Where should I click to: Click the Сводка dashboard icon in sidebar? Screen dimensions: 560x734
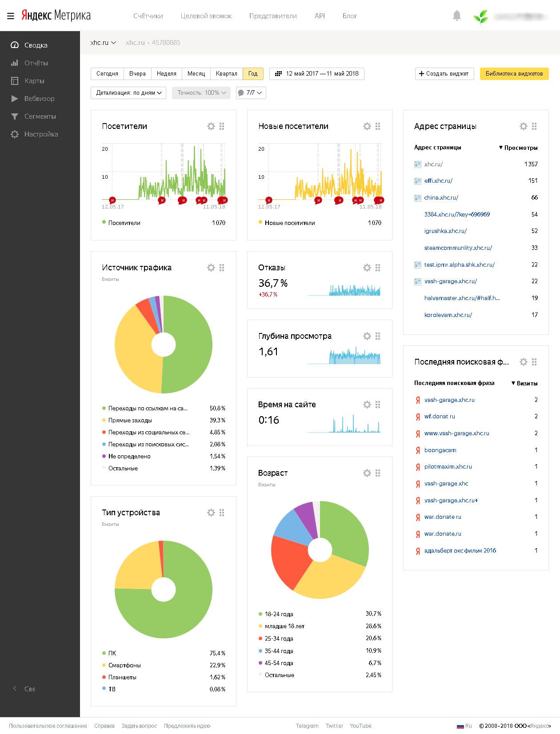pos(15,45)
